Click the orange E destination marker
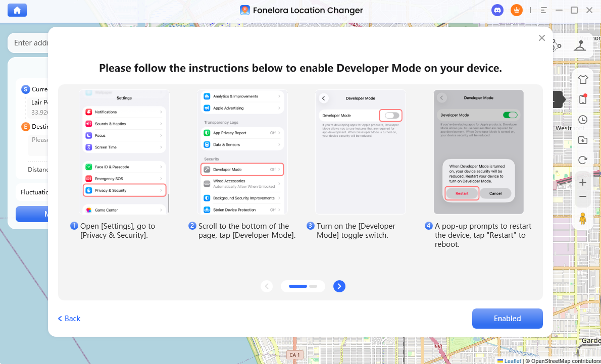Screen dimensions: 601x364 click(25, 127)
